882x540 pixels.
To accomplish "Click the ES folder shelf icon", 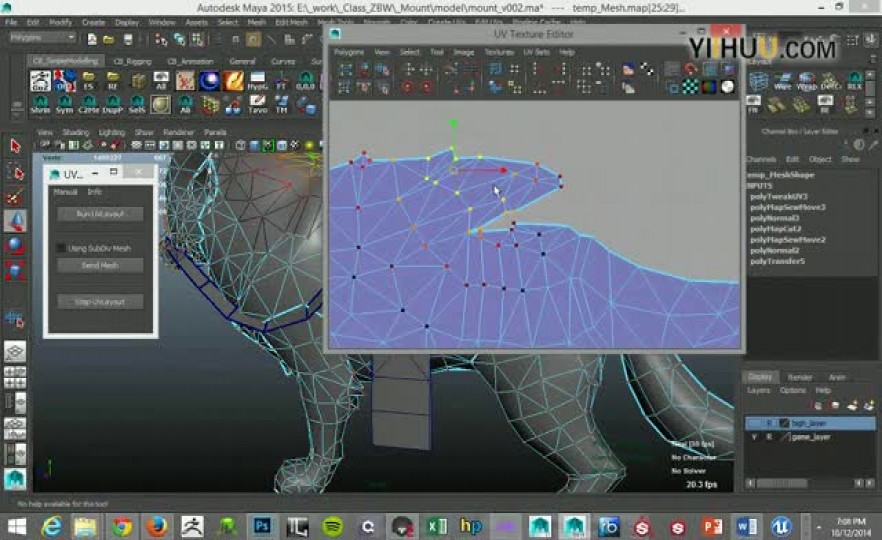I will point(88,81).
